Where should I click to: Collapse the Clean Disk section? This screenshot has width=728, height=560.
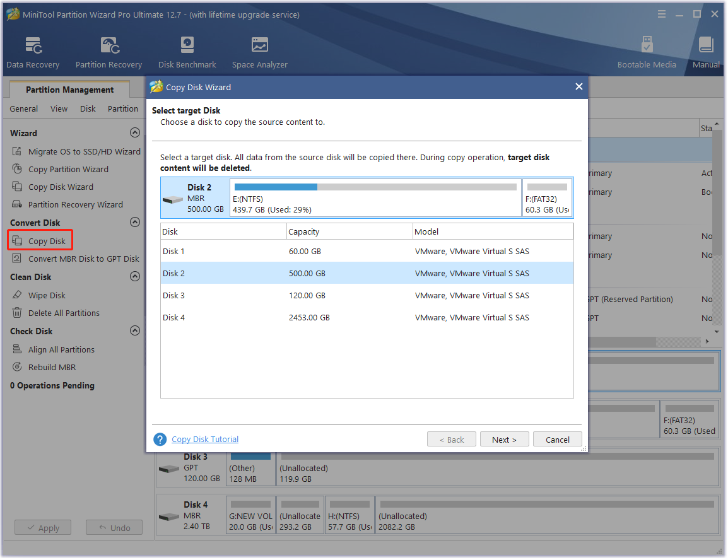[x=134, y=276]
